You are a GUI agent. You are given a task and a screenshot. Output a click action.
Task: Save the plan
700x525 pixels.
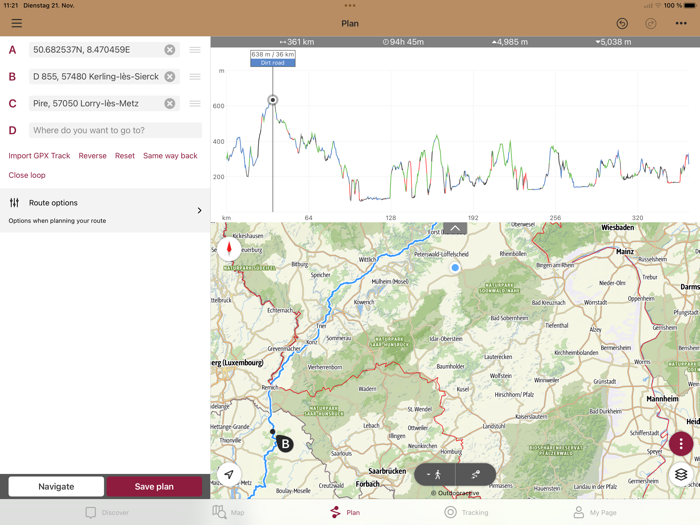[154, 486]
